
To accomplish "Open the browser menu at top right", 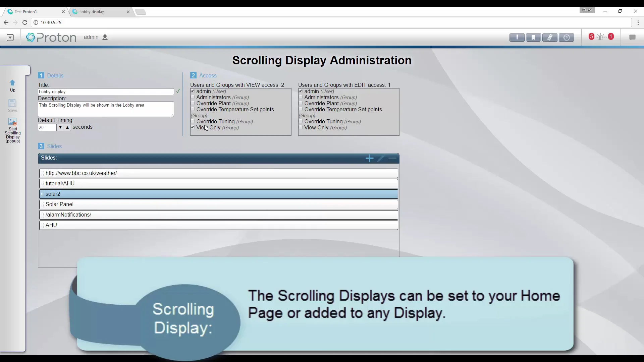I will point(638,22).
